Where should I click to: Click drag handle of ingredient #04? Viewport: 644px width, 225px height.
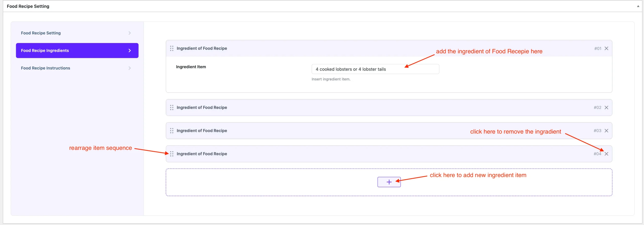click(x=172, y=154)
